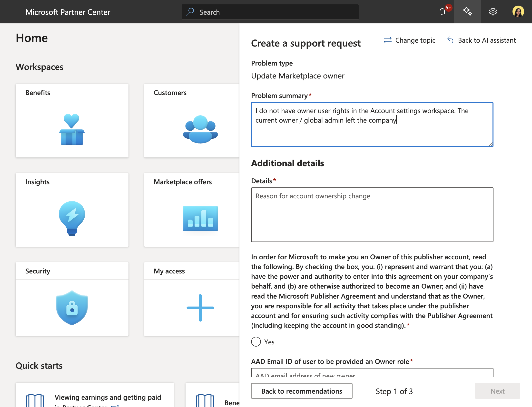Open the Customers people icon
Viewport: 532px width, 407px height.
200,129
